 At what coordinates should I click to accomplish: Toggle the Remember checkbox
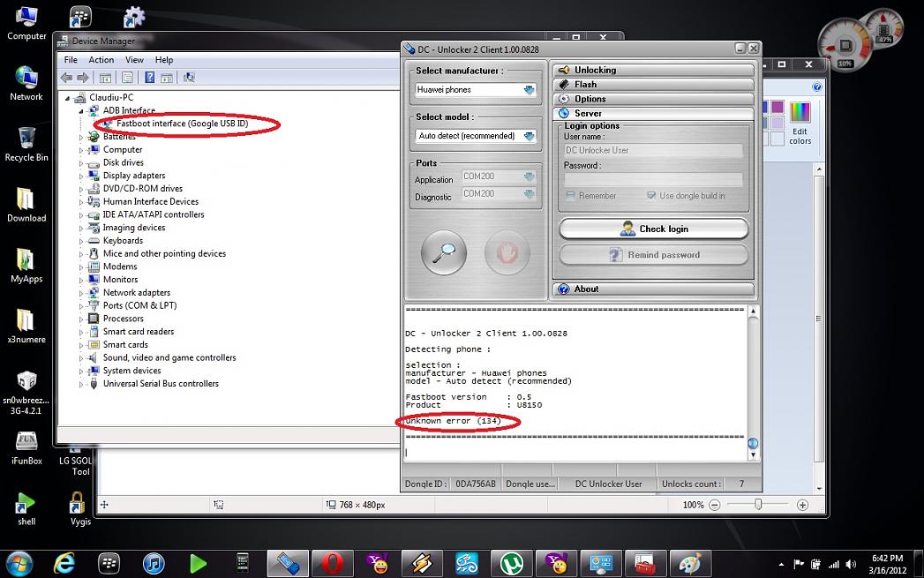point(570,196)
